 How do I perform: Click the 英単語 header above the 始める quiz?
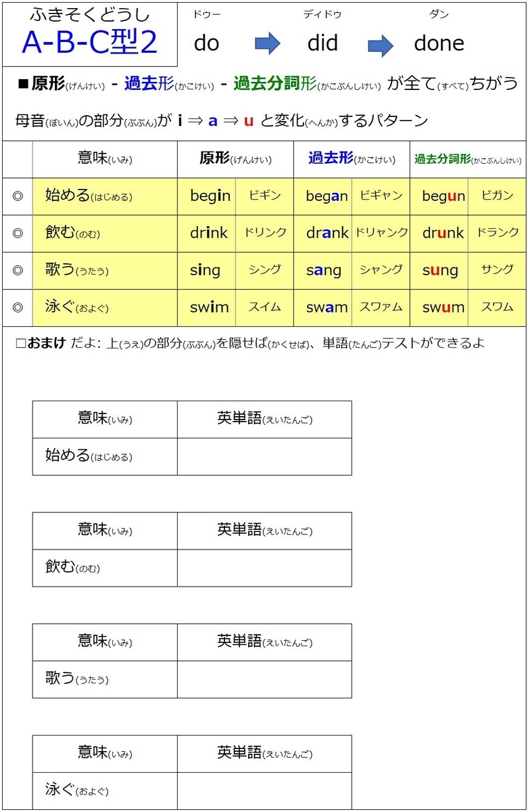264,419
